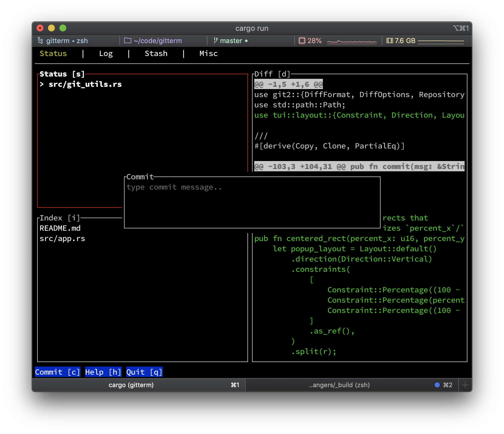Switch to the Log tab
This screenshot has width=504, height=434.
(x=106, y=53)
